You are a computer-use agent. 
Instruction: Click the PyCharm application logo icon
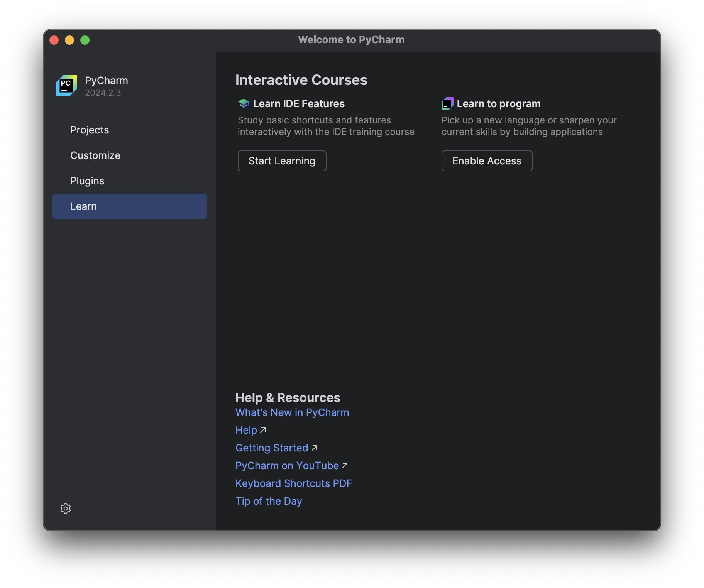66,86
